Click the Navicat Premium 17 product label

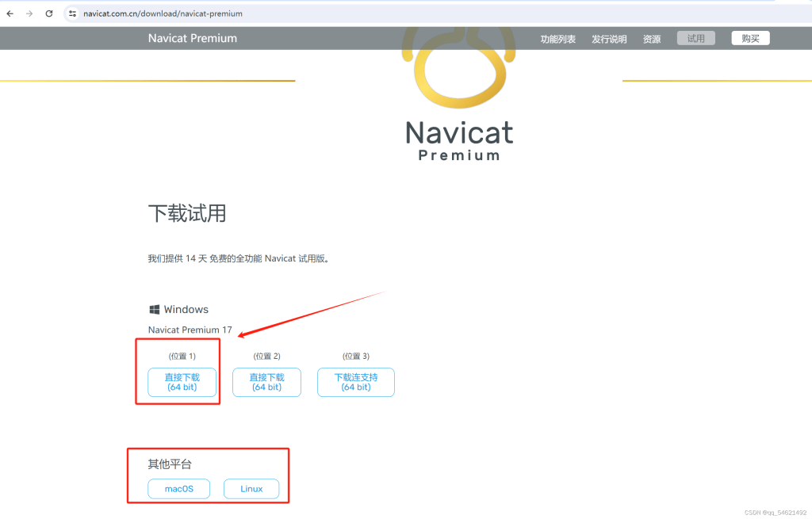tap(190, 330)
